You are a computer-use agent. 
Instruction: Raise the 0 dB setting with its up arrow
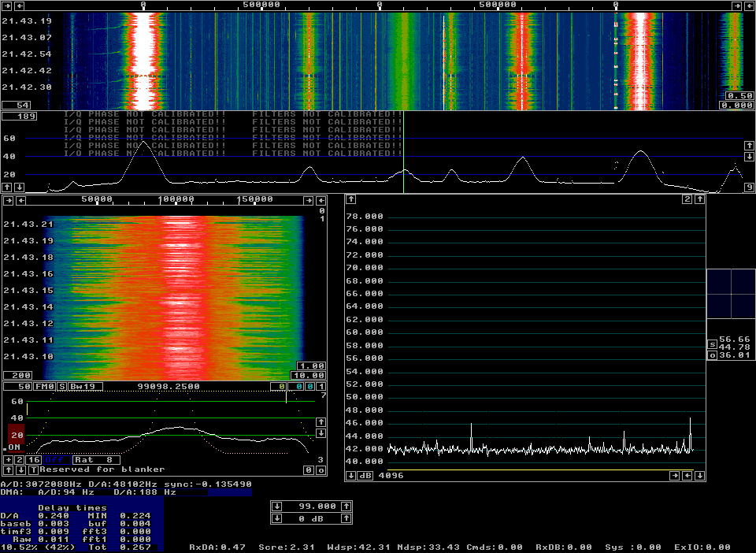click(x=346, y=519)
